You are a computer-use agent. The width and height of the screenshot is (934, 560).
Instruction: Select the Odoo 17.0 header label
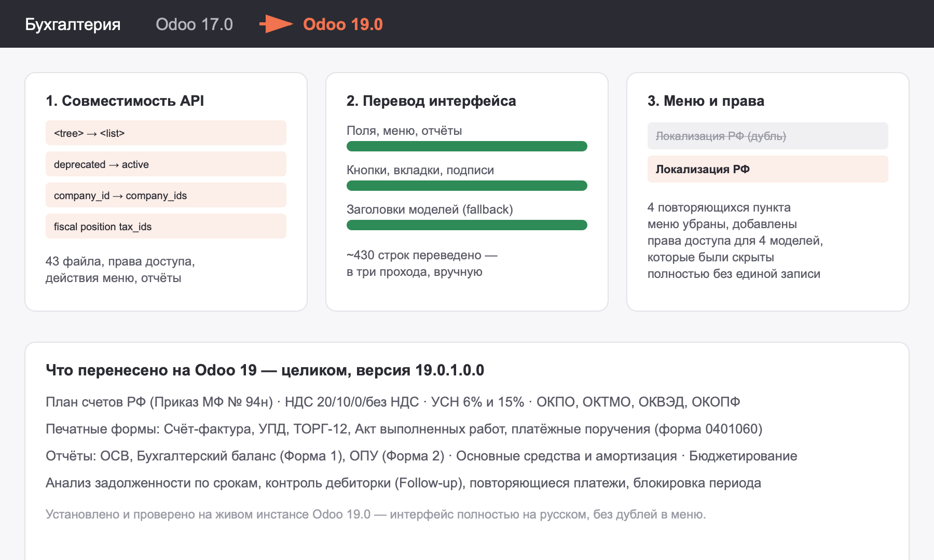tap(194, 24)
